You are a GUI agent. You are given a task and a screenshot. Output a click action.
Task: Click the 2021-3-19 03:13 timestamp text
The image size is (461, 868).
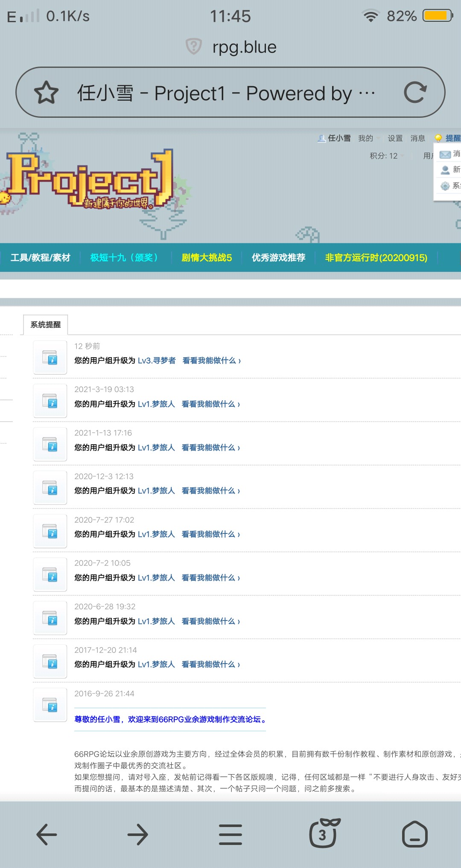[x=104, y=389]
